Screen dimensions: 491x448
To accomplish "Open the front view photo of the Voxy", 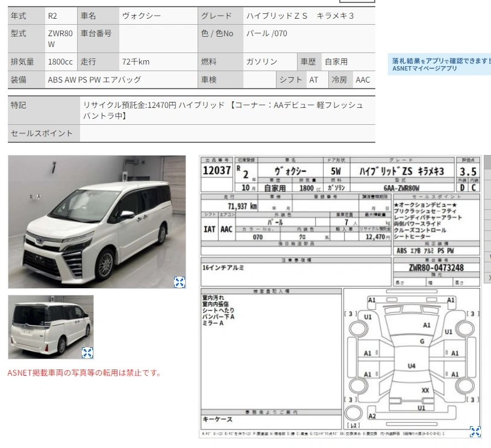I will coord(97,222).
